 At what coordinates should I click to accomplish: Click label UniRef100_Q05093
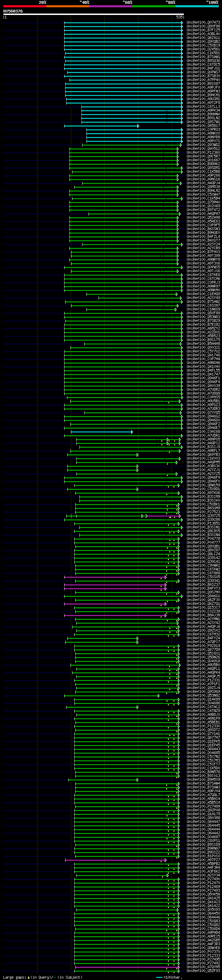coord(203,910)
